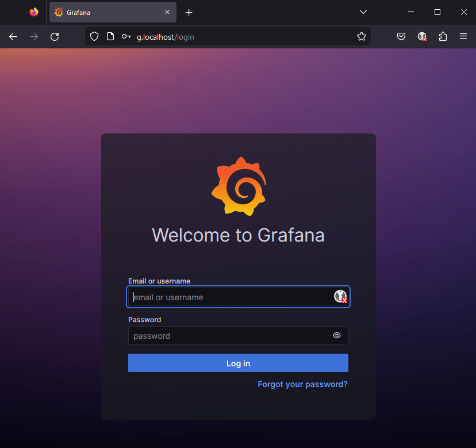Click the Firefox logo icon in title bar
476x448 pixels.
tap(34, 12)
